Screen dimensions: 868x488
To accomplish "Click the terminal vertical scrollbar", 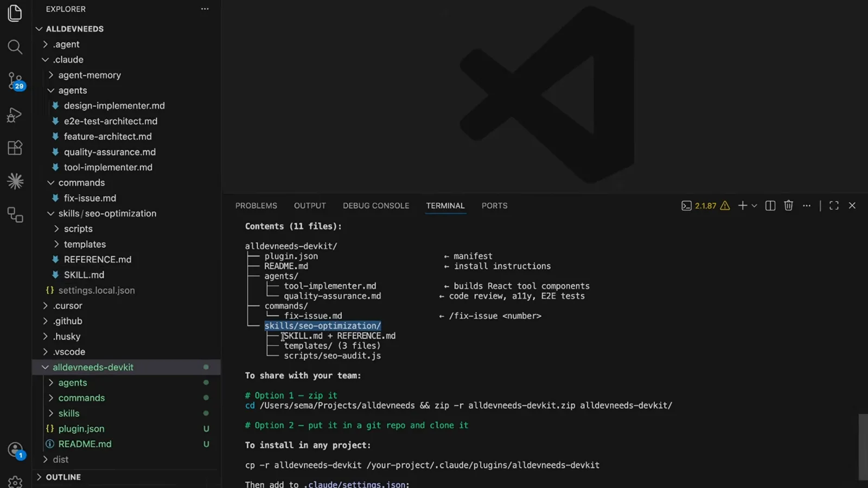I will (863, 447).
